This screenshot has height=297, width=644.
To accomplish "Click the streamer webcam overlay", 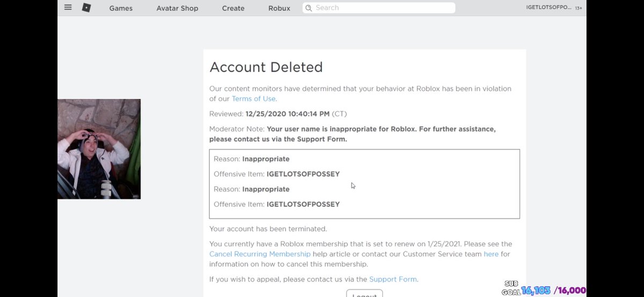I will (x=99, y=149).
